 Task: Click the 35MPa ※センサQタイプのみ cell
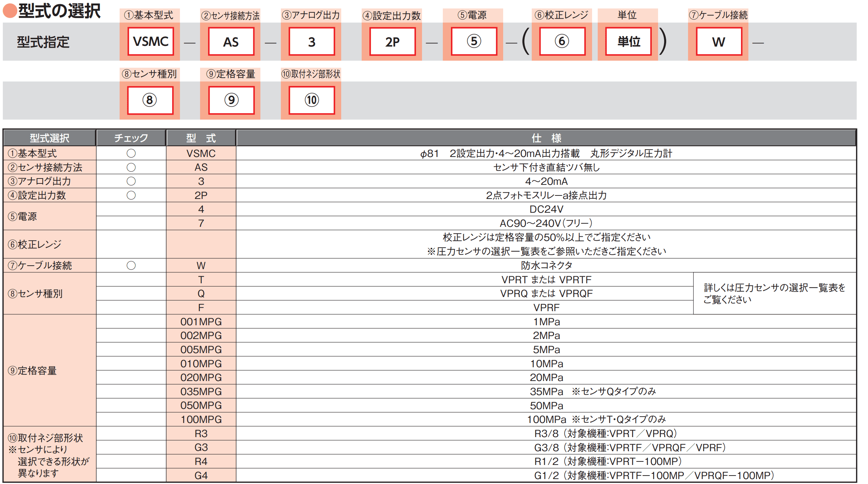point(546,392)
